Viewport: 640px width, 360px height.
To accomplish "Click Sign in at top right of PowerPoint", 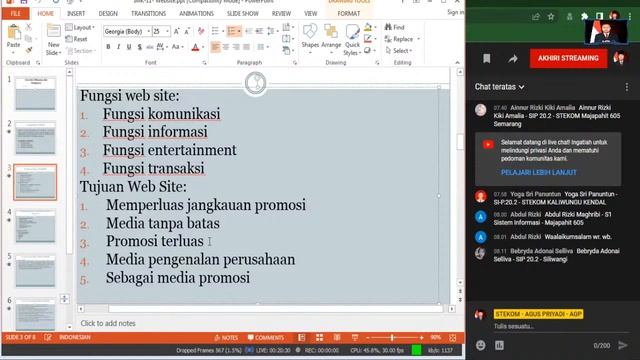I will (x=456, y=12).
